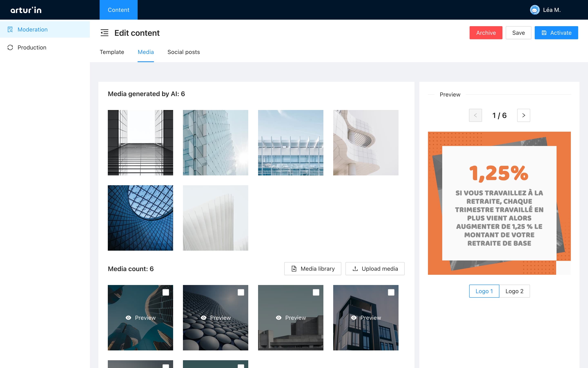
Task: Click the eye icon on the concrete building media
Action: 278,318
